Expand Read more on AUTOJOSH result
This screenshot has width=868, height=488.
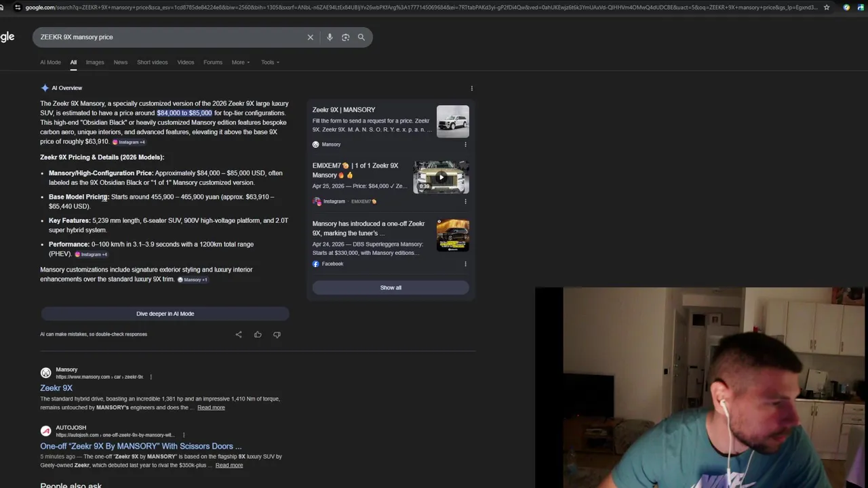229,466
